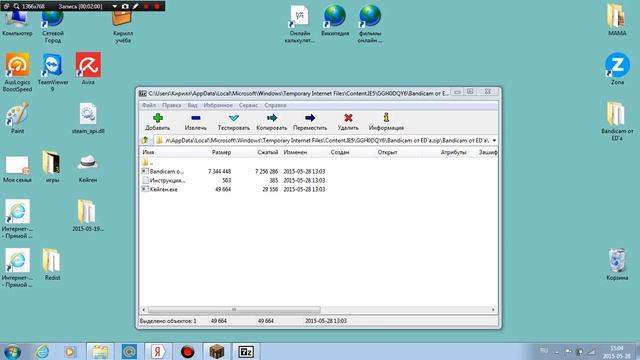Open the фильмы онлайн desktop shortcut
This screenshot has width=640, height=360.
[370, 24]
